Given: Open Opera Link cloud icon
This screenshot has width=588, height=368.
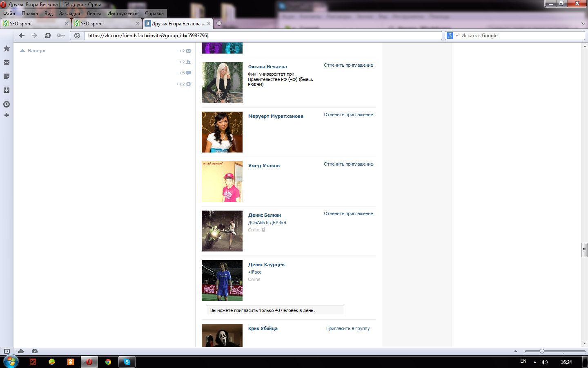Looking at the screenshot, I should pyautogui.click(x=21, y=351).
